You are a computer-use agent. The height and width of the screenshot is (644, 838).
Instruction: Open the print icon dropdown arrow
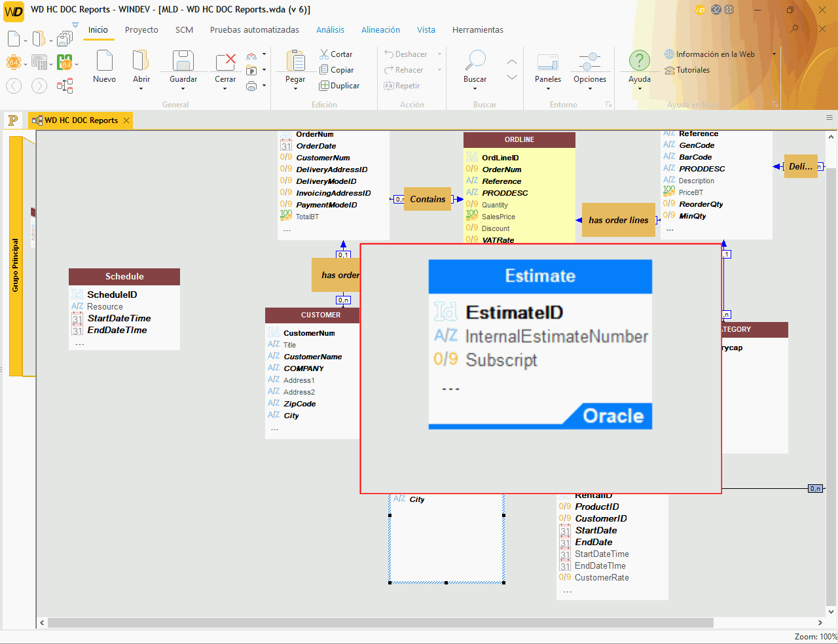[264, 86]
